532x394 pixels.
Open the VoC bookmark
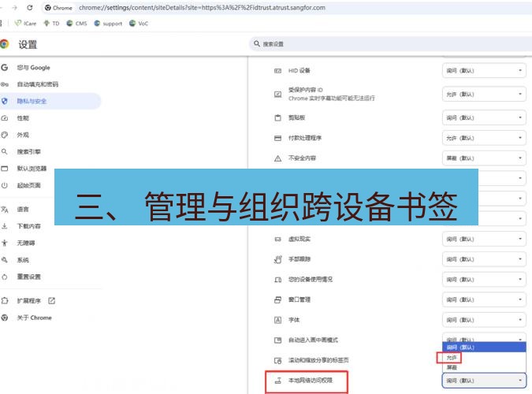[x=139, y=24]
